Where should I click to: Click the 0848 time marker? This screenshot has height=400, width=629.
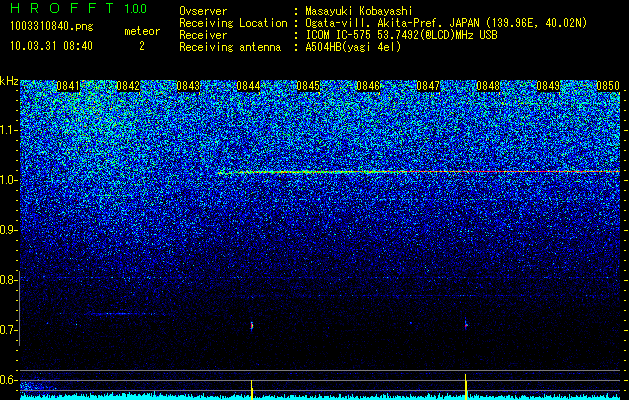pyautogui.click(x=488, y=86)
